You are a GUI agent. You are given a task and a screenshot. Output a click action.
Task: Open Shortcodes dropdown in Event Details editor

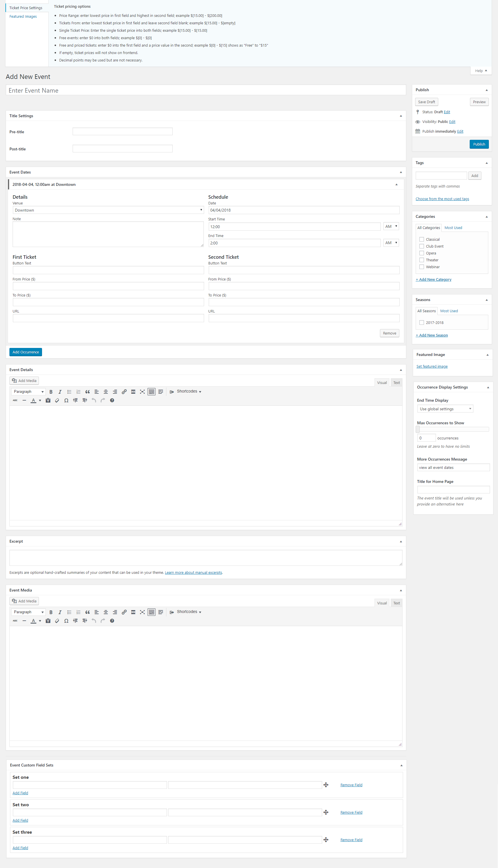tap(186, 391)
